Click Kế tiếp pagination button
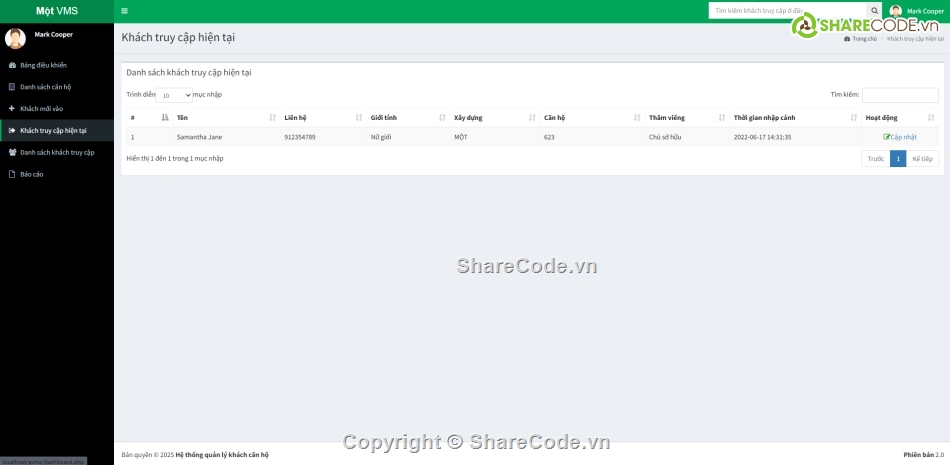The height and width of the screenshot is (465, 950). tap(922, 159)
